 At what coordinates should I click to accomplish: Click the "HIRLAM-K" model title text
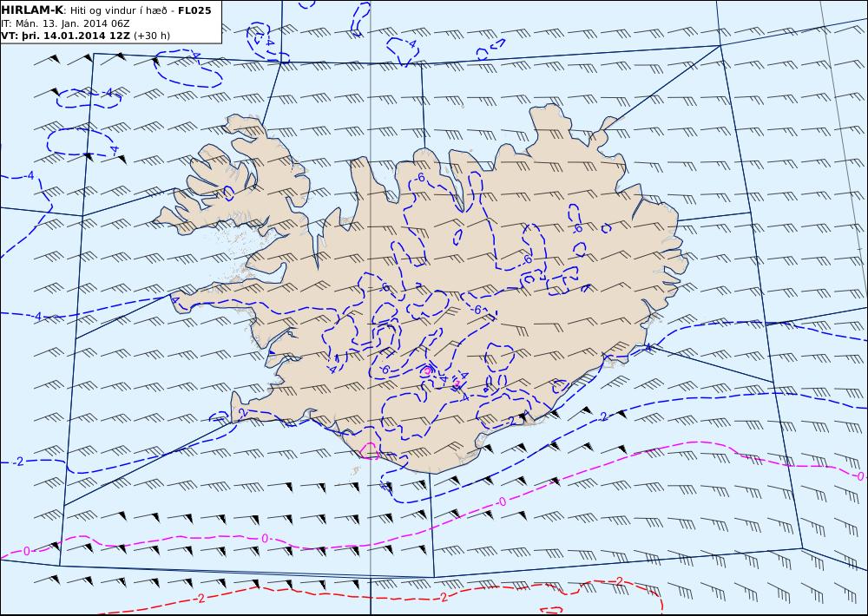coord(32,10)
